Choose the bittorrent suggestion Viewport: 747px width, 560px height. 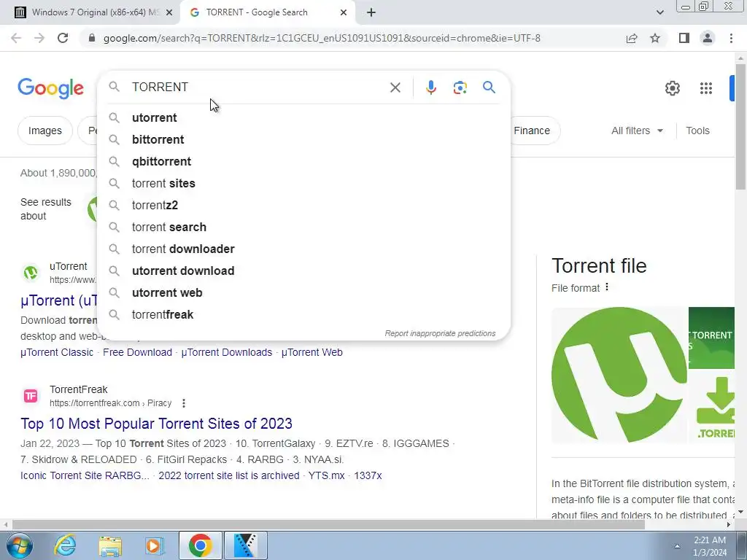coord(303,139)
